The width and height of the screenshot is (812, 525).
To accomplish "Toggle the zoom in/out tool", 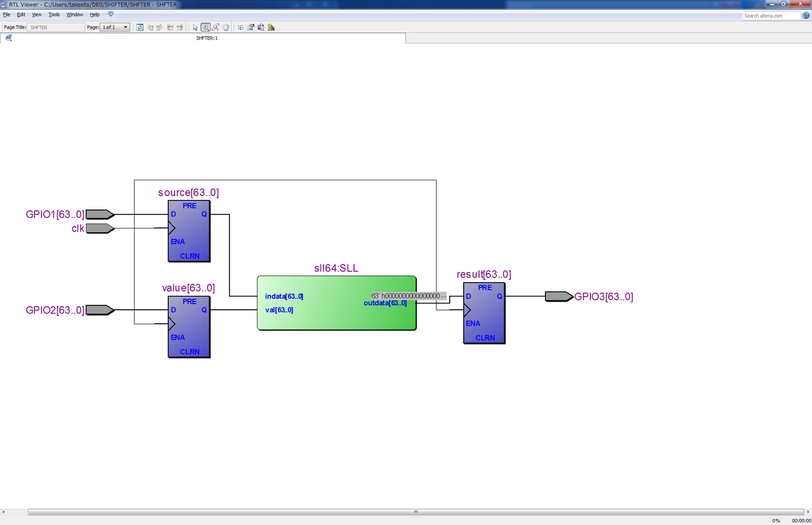I will 206,27.
